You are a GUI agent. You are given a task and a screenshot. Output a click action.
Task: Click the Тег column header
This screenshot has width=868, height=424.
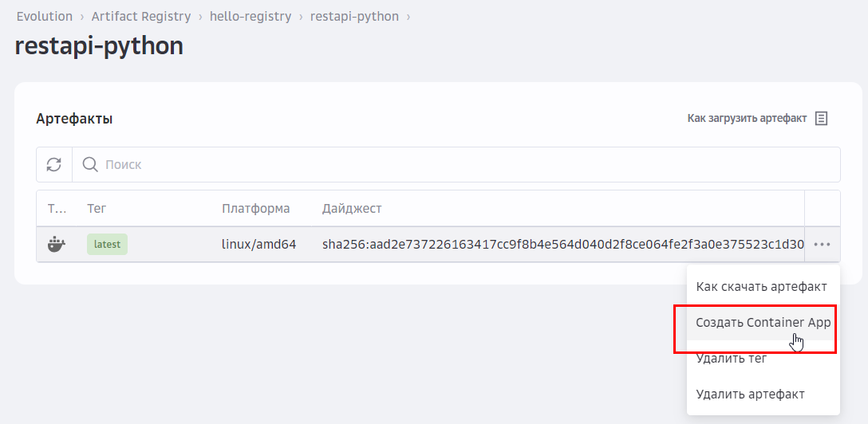point(97,209)
